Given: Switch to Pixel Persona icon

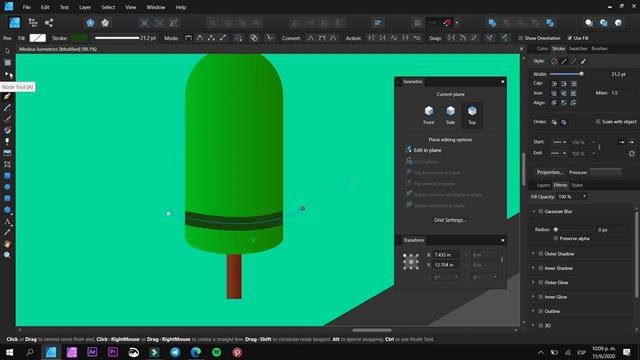Looking at the screenshot, I should (33, 22).
